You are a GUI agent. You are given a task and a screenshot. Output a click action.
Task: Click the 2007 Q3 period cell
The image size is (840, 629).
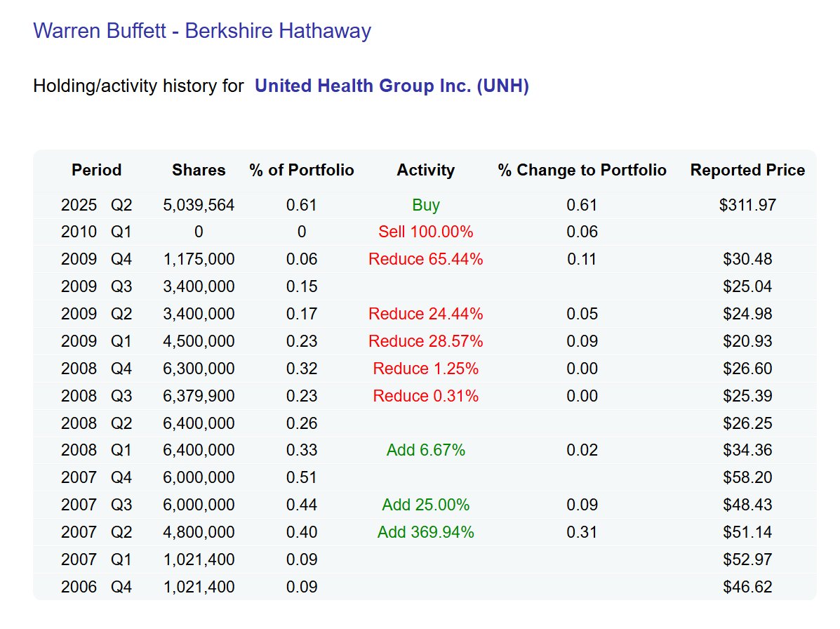(x=96, y=505)
